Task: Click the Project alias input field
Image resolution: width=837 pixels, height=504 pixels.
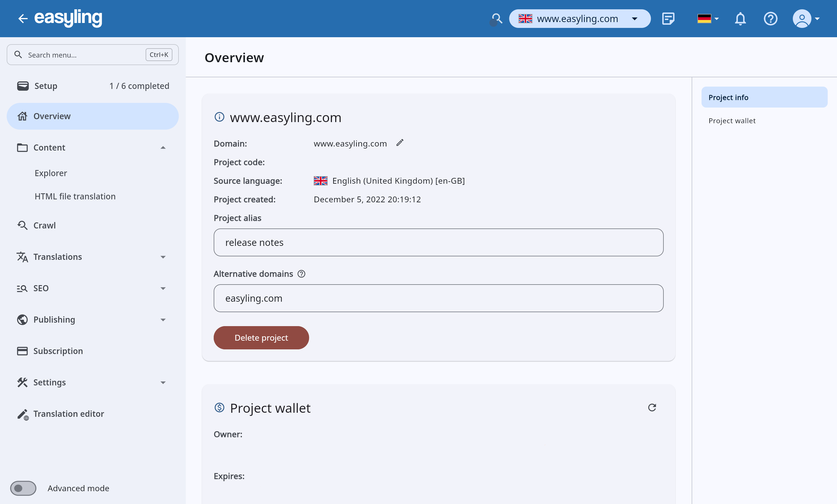Action: point(438,242)
